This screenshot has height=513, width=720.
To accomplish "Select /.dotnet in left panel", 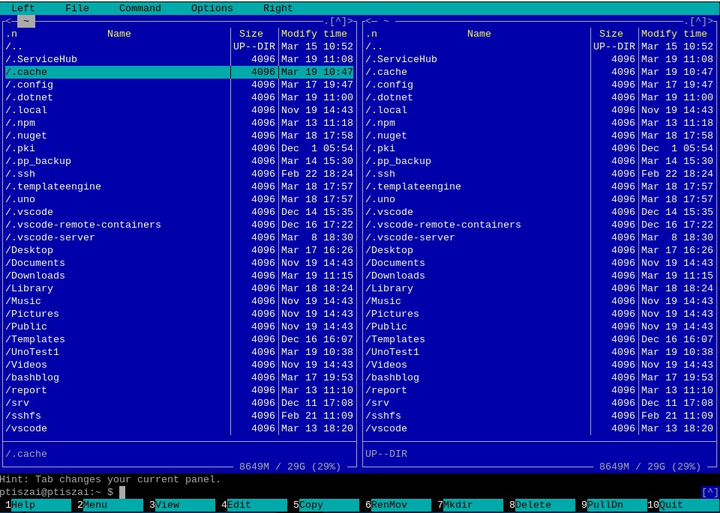I will pyautogui.click(x=179, y=97).
